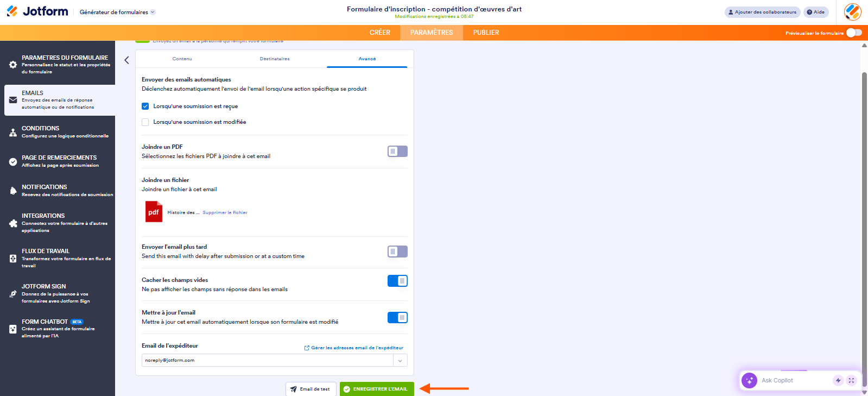This screenshot has height=396, width=868.
Task: Check Lorsqu'une soumission est reçue
Action: (145, 106)
